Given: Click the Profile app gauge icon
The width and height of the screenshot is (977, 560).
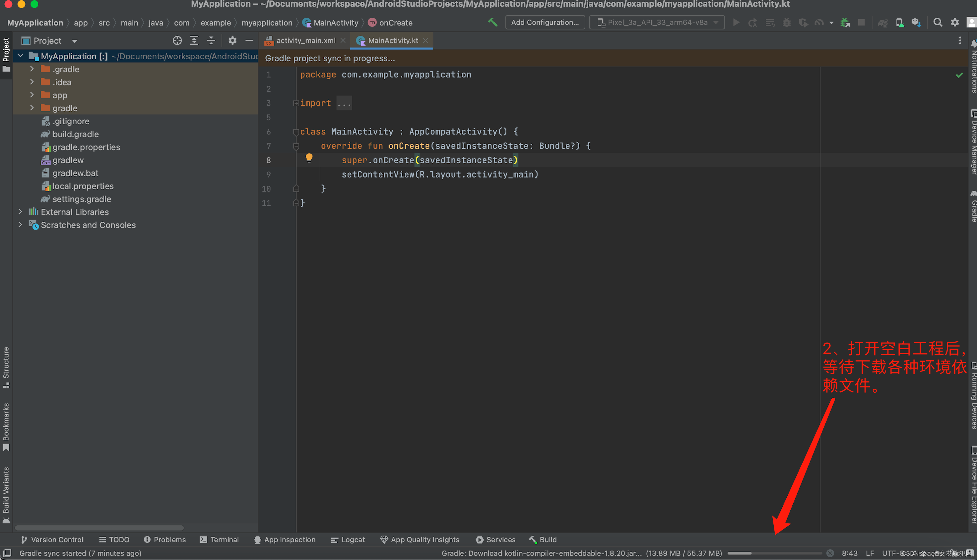Looking at the screenshot, I should point(819,22).
